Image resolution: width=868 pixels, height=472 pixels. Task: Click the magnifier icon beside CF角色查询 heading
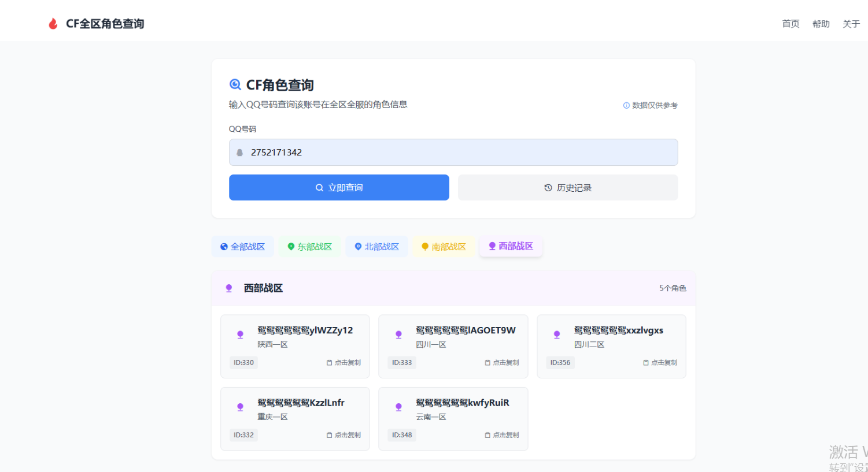[235, 85]
